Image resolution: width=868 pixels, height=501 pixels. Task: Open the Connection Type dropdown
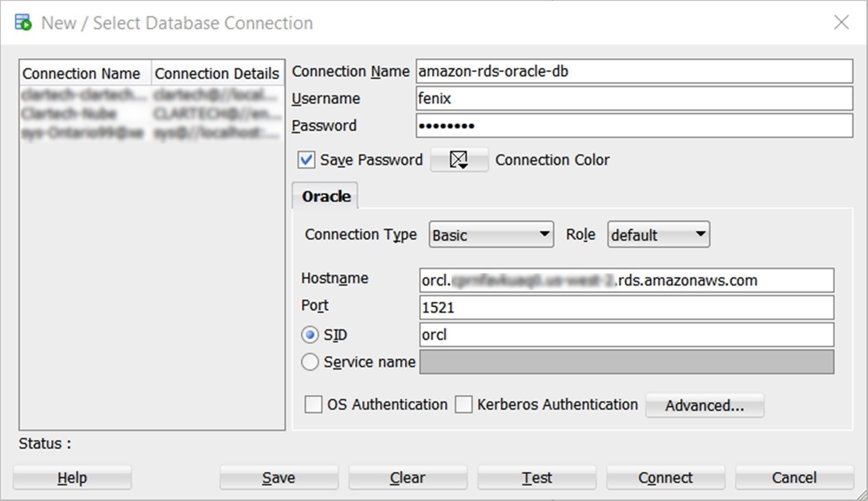point(491,234)
